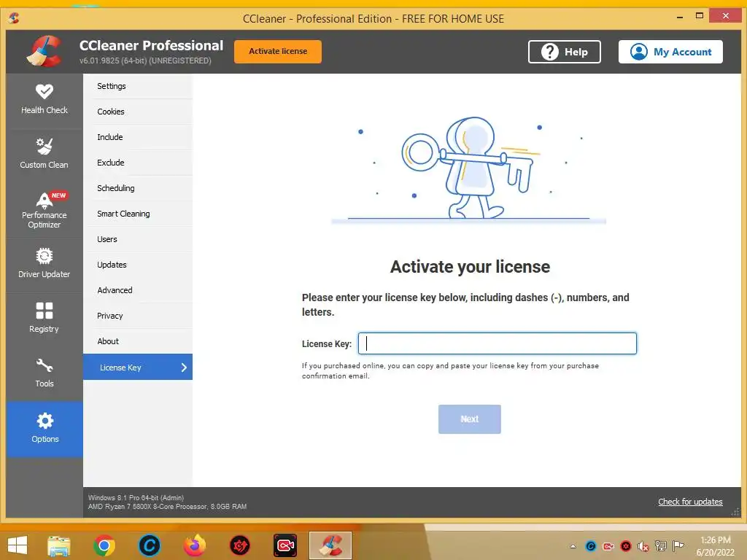Screen dimensions: 747x560
Task: Open the Scheduling options page
Action: [138, 188]
